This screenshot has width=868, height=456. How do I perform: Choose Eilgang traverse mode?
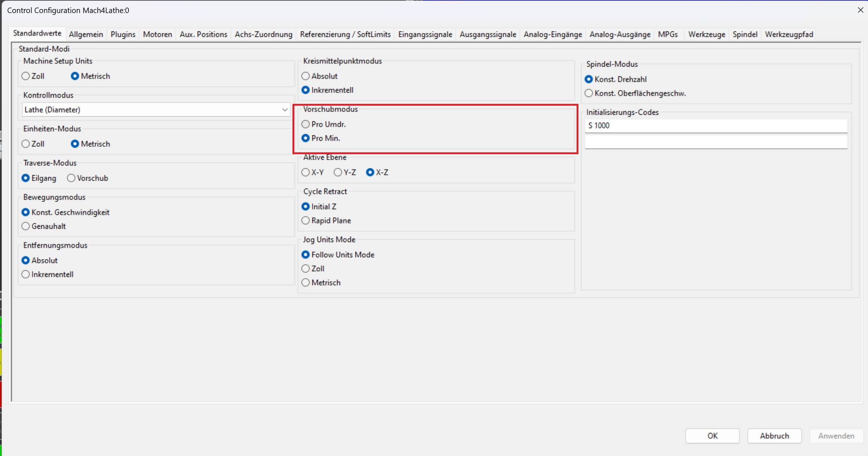[39, 178]
